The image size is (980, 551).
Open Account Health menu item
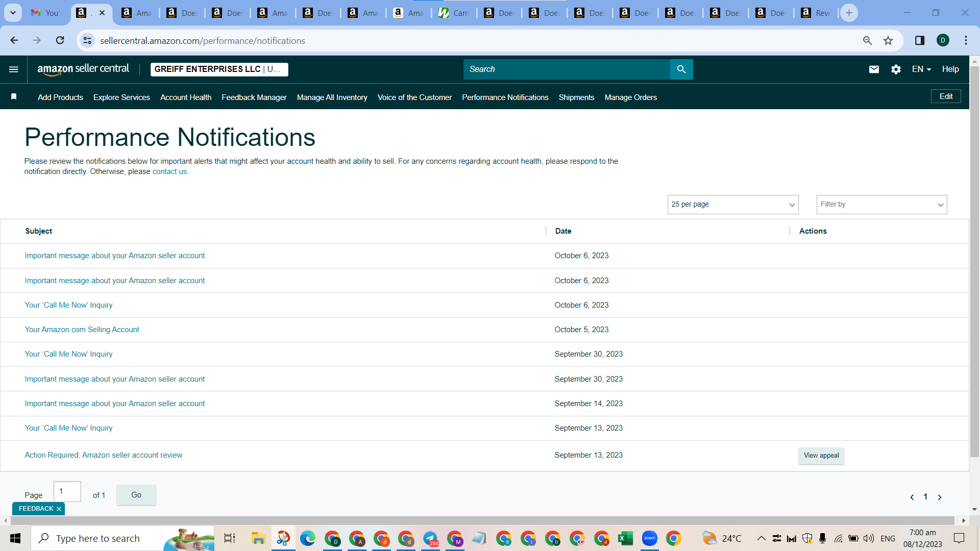(x=186, y=97)
